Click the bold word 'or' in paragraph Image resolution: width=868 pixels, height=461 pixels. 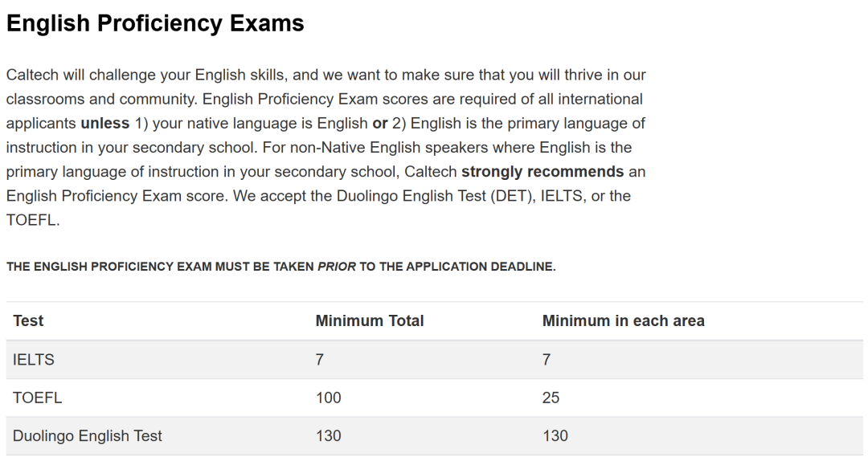tap(380, 123)
